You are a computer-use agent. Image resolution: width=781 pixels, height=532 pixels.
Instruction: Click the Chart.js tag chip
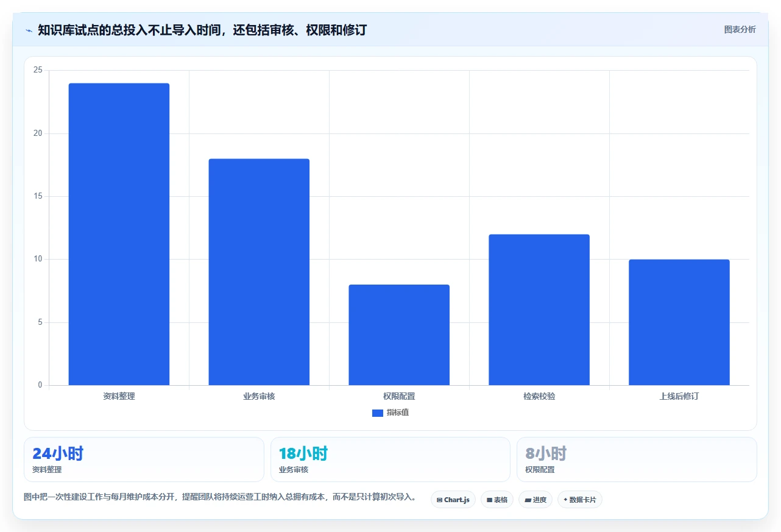click(x=453, y=500)
